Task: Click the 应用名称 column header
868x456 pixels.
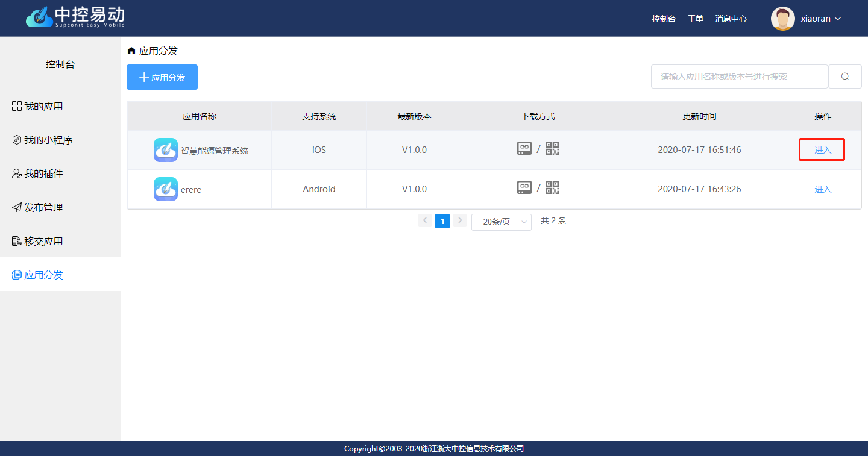Action: pos(200,116)
